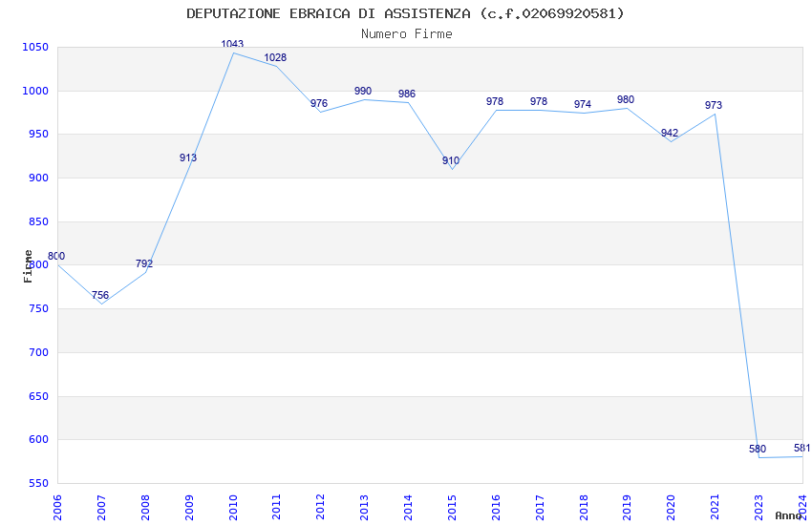
Task: Click data point label 913
Action: [x=188, y=157]
